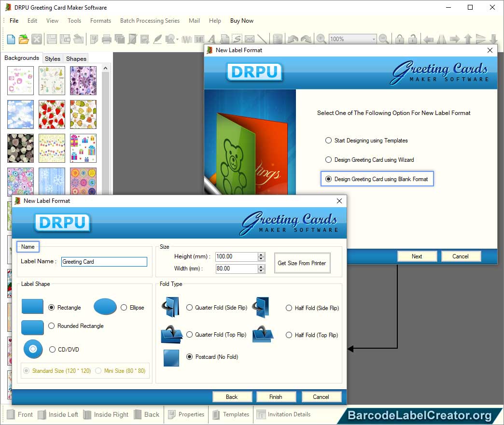Click the flip horizontal icon

tap(442, 39)
